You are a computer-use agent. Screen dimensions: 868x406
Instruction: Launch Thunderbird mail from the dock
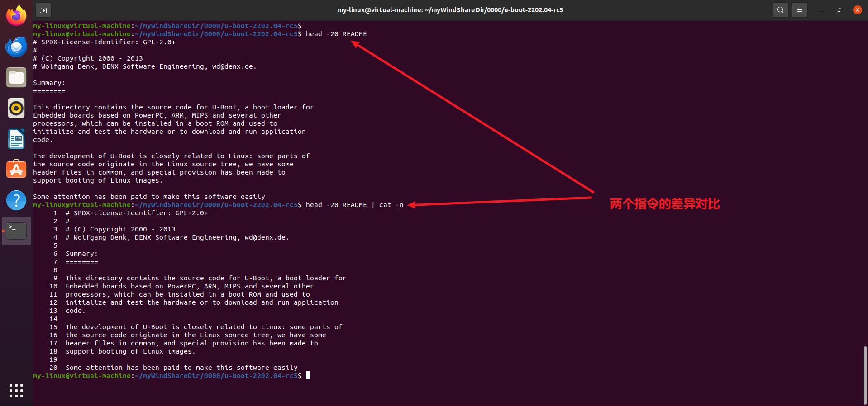16,47
